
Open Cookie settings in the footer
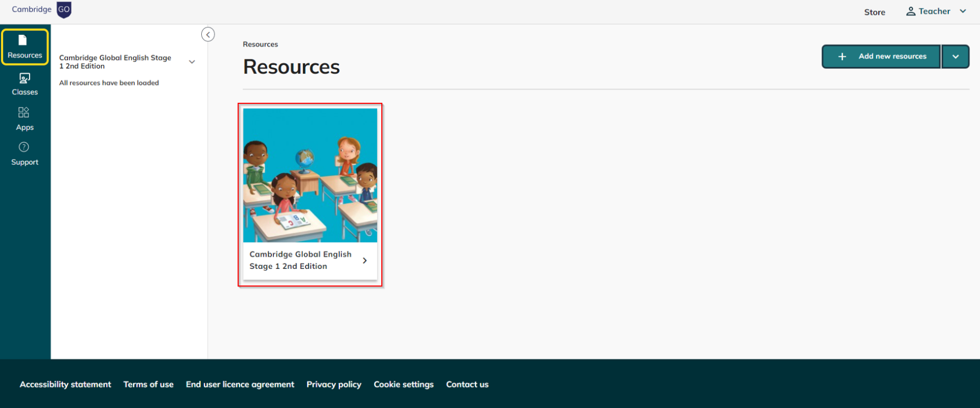404,385
